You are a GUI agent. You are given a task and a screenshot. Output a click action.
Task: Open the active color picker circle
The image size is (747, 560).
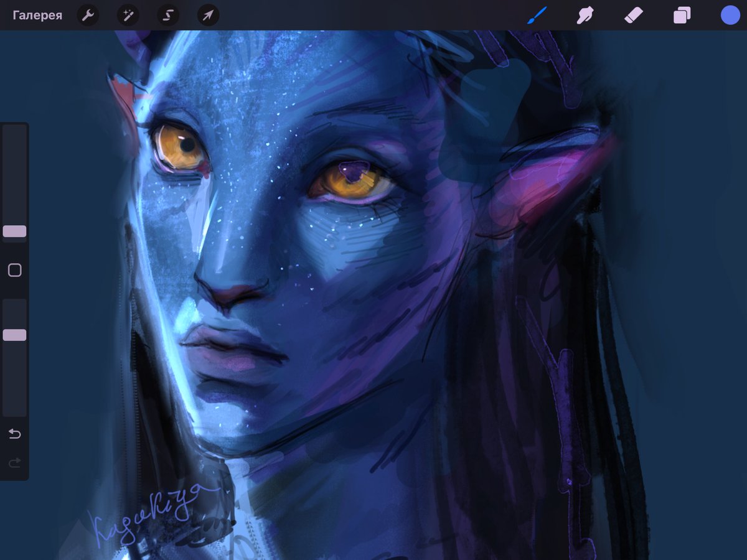[730, 15]
